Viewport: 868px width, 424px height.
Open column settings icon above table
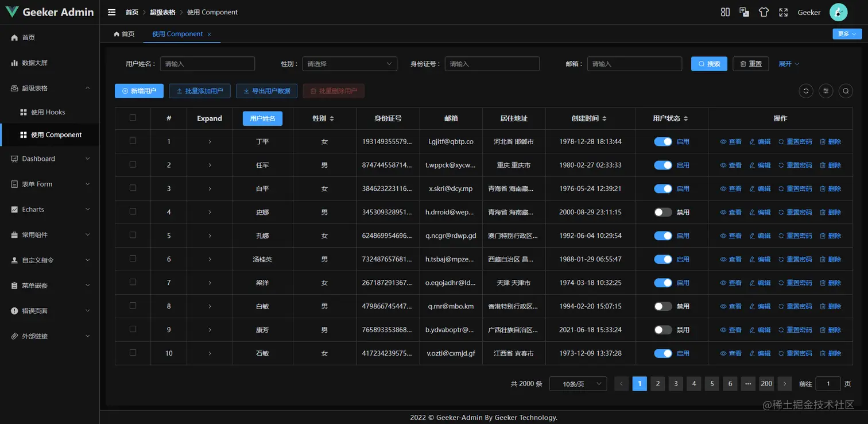[x=826, y=91]
